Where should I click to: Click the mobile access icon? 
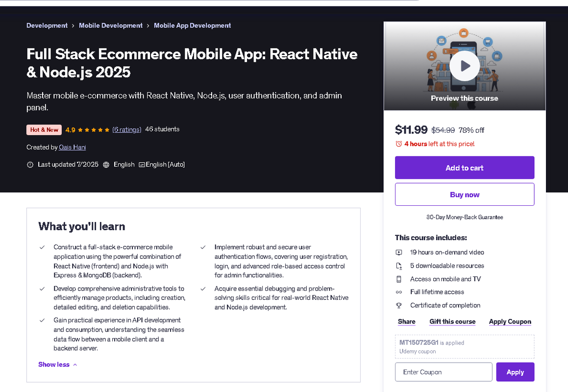point(399,279)
